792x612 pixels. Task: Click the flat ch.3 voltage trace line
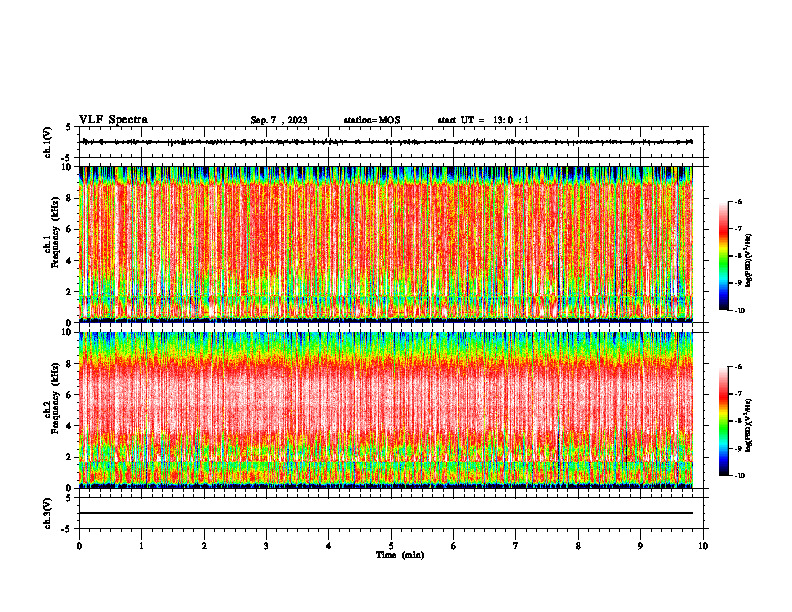[386, 513]
